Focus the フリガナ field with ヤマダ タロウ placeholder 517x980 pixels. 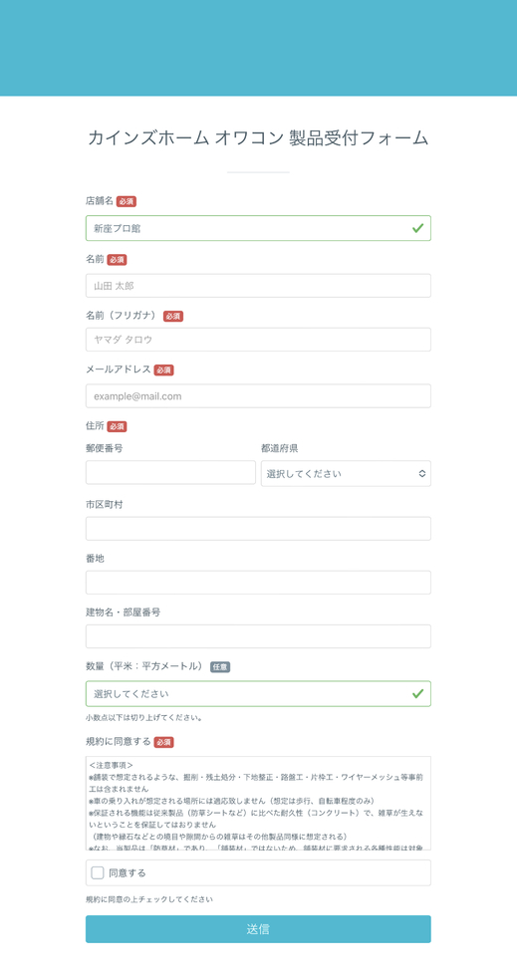click(x=258, y=340)
